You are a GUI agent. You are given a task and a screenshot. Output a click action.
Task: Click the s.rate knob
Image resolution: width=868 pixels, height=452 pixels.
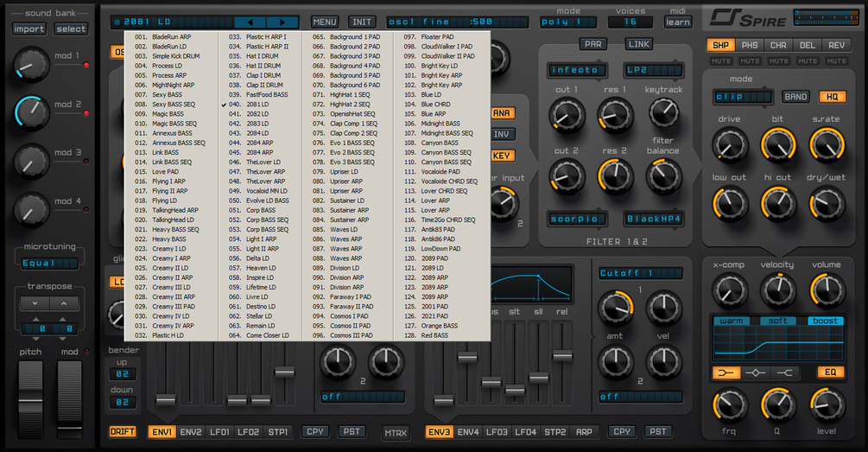(827, 145)
